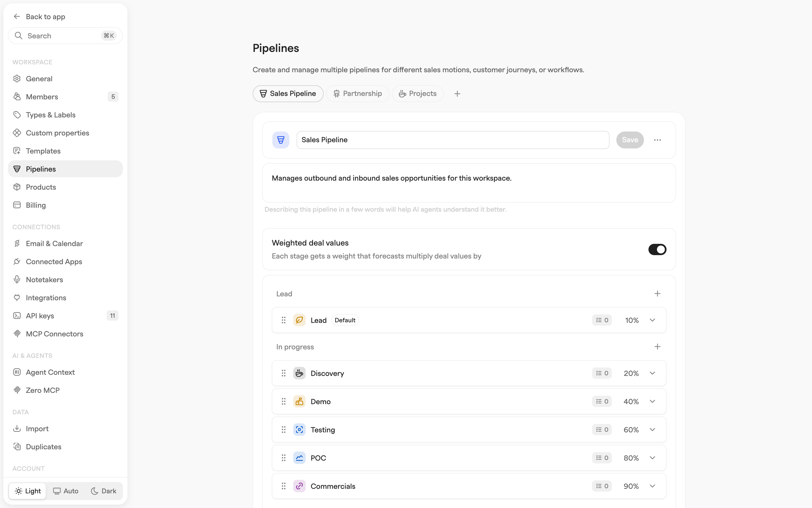Image resolution: width=812 pixels, height=508 pixels.
Task: Switch to the Projects pipeline tab
Action: click(x=417, y=94)
